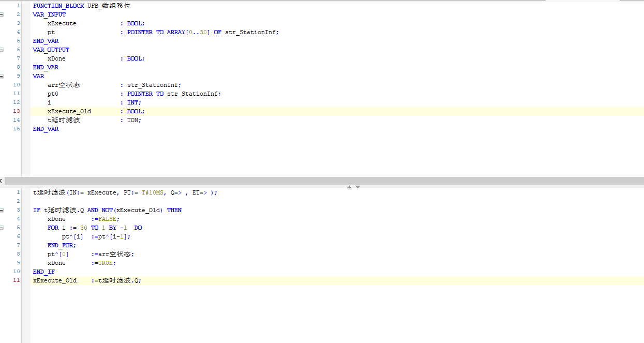Click line number 11 in the implementation pane
The height and width of the screenshot is (343, 644).
(x=17, y=280)
